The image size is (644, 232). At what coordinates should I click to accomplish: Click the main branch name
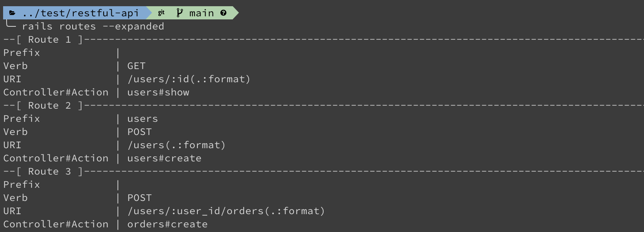(x=202, y=13)
